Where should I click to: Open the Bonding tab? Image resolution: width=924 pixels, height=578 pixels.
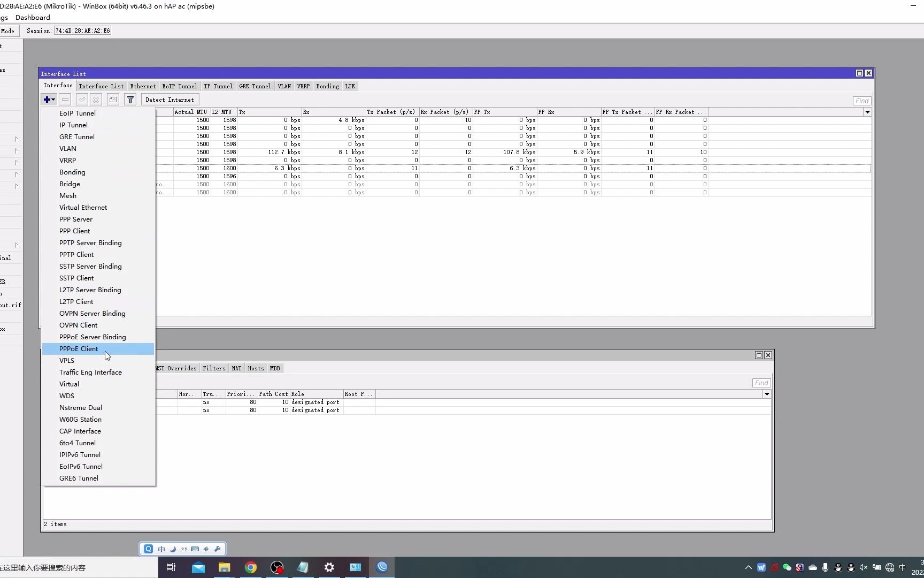point(327,86)
